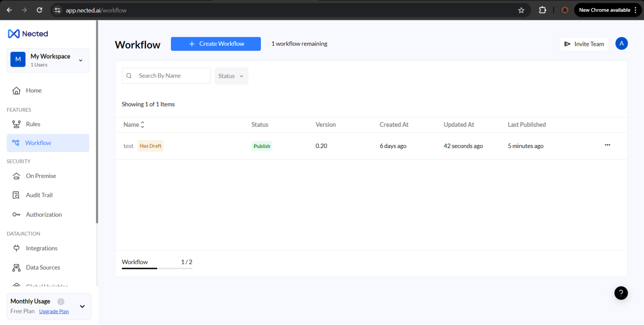Click the Workflow usage progress bar
The width and height of the screenshot is (644, 325).
point(157,268)
